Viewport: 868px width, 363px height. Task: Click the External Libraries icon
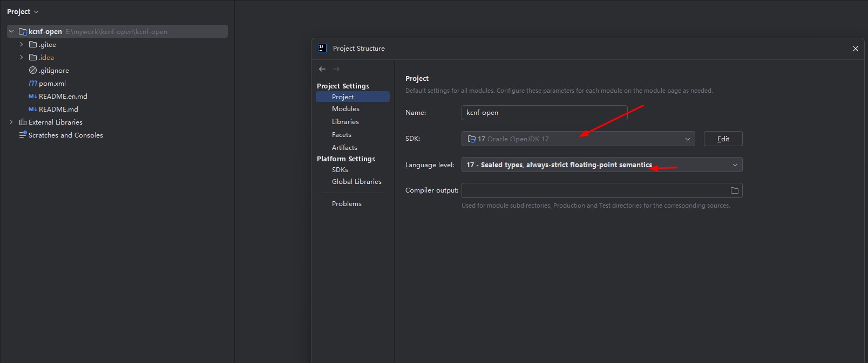(23, 122)
